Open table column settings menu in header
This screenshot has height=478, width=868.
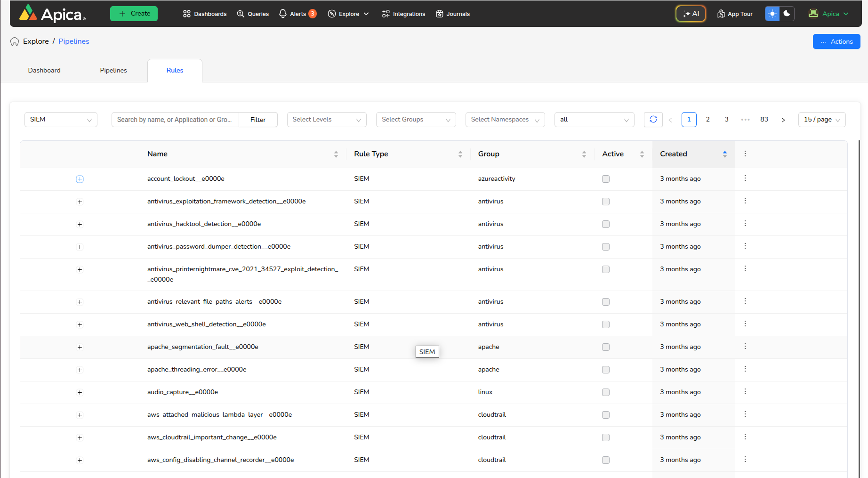tap(745, 154)
